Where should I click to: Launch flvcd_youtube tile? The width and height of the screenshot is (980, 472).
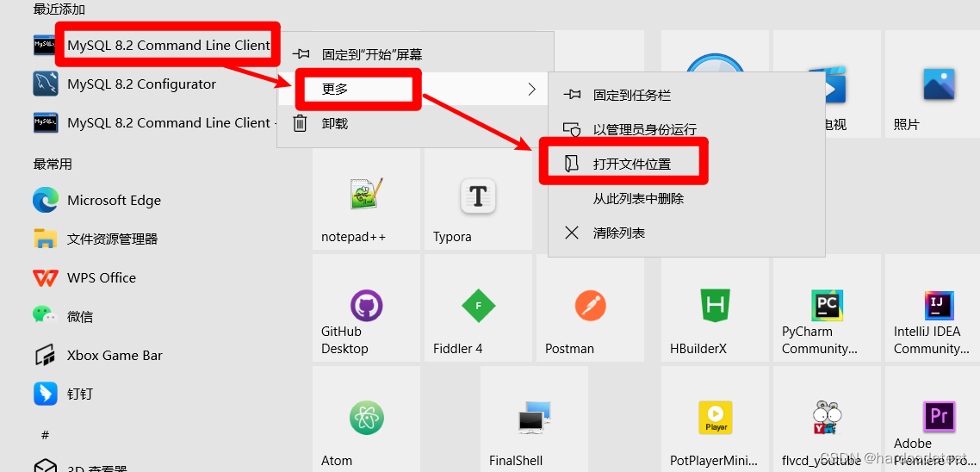(x=827, y=419)
